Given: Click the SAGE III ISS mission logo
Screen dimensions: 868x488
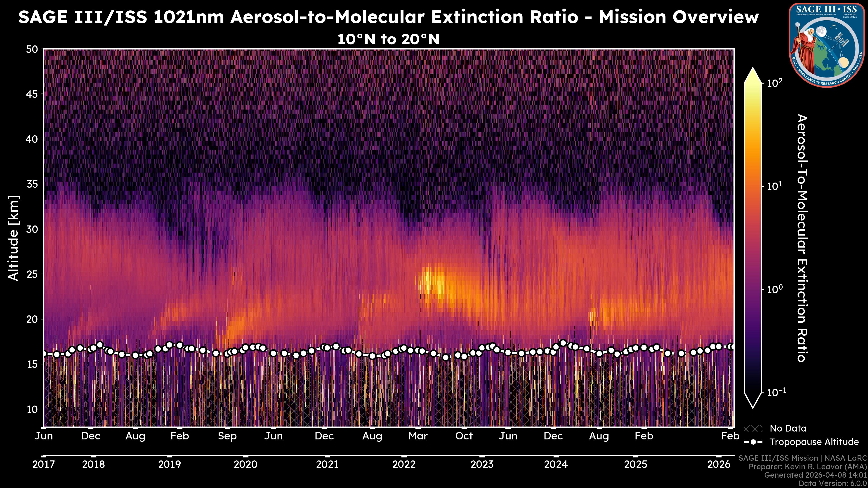Looking at the screenshot, I should tap(827, 45).
